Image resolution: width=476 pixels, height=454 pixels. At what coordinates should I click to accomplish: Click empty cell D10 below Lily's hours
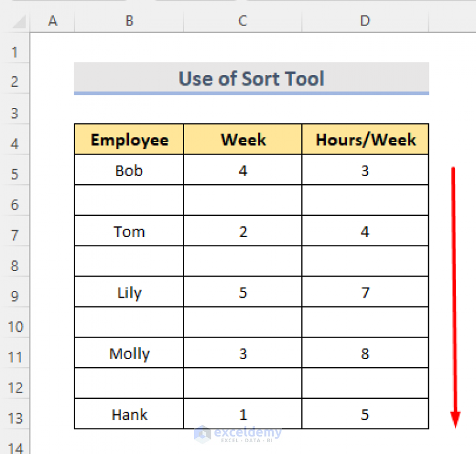[x=365, y=323]
